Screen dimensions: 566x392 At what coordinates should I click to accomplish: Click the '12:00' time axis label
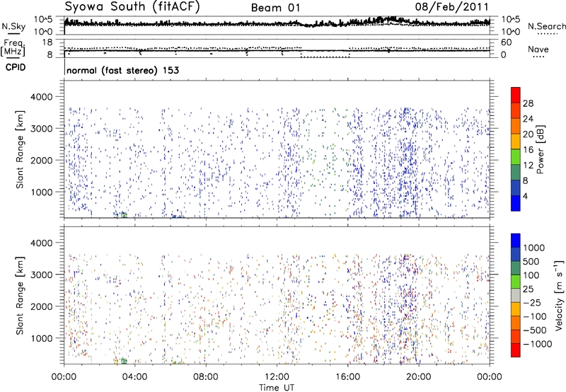[277, 377]
